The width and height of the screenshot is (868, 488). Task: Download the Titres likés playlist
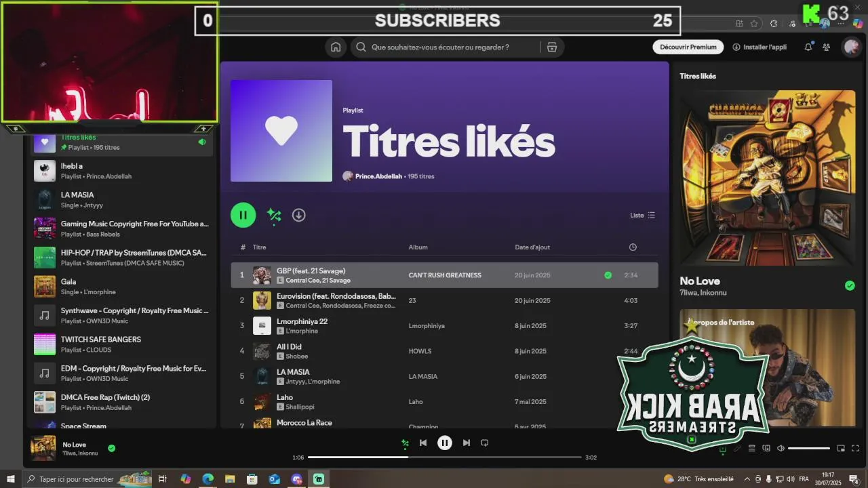(x=298, y=215)
